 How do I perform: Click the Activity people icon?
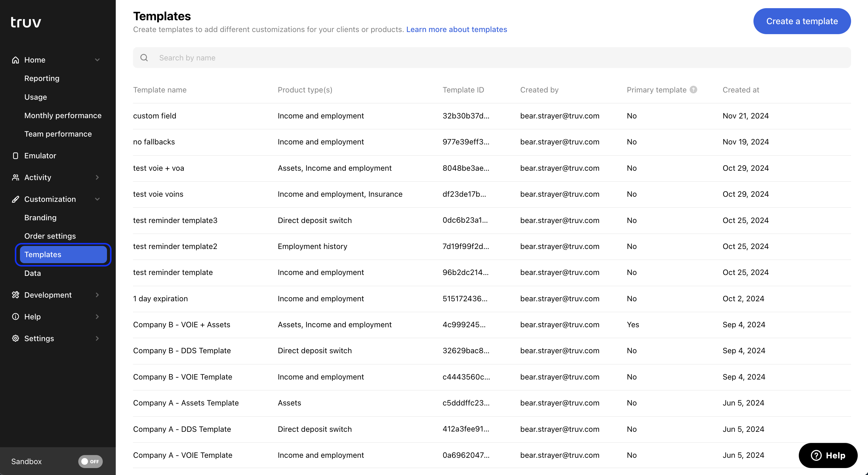point(15,178)
